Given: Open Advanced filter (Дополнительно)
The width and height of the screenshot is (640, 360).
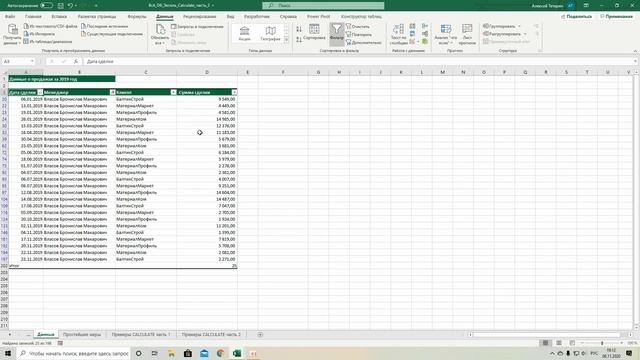Looking at the screenshot, I should pyautogui.click(x=363, y=42).
